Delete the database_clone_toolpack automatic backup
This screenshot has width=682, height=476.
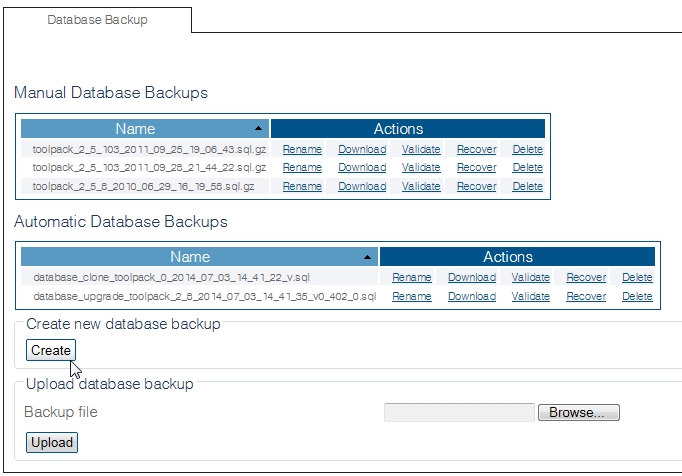[x=637, y=278]
